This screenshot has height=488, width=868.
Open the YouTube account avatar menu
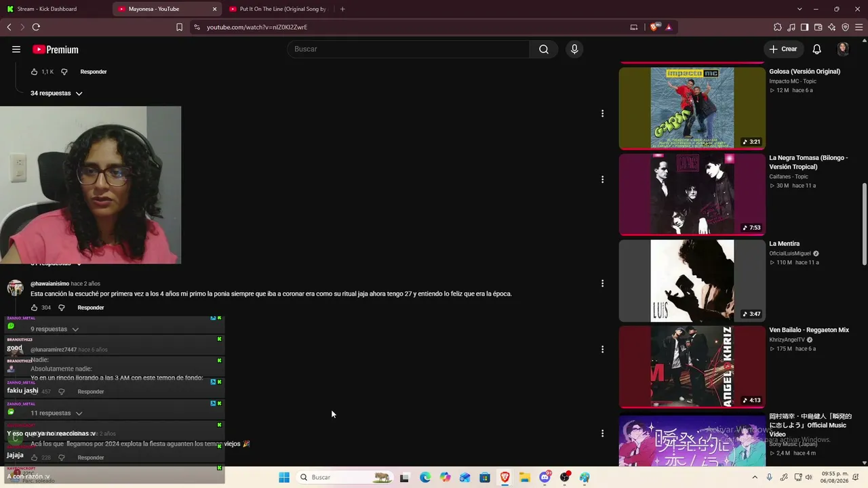point(843,49)
